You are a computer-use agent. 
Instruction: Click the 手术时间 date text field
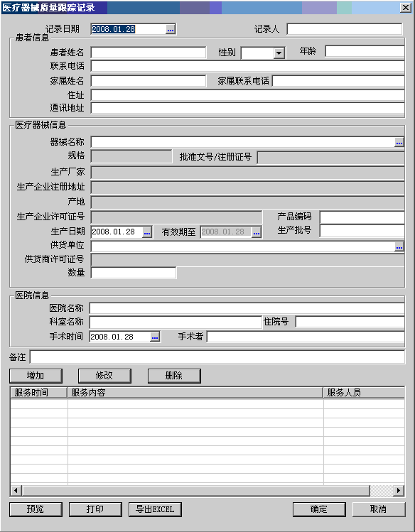pos(120,337)
